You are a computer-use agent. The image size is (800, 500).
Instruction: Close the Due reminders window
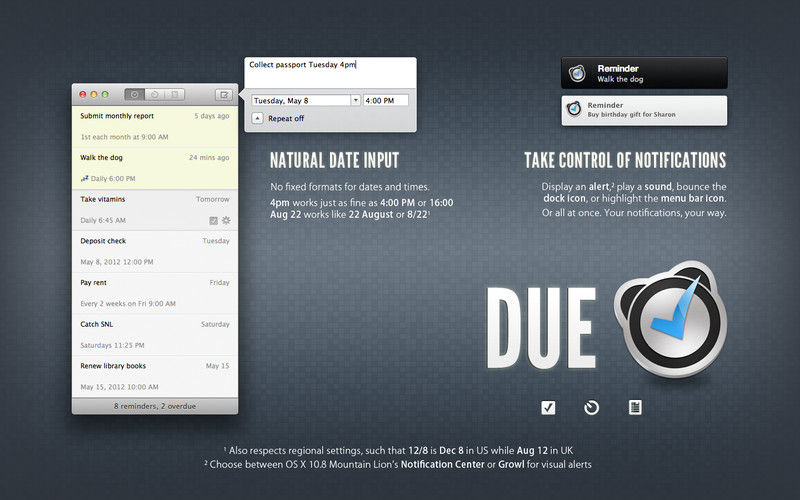click(83, 94)
